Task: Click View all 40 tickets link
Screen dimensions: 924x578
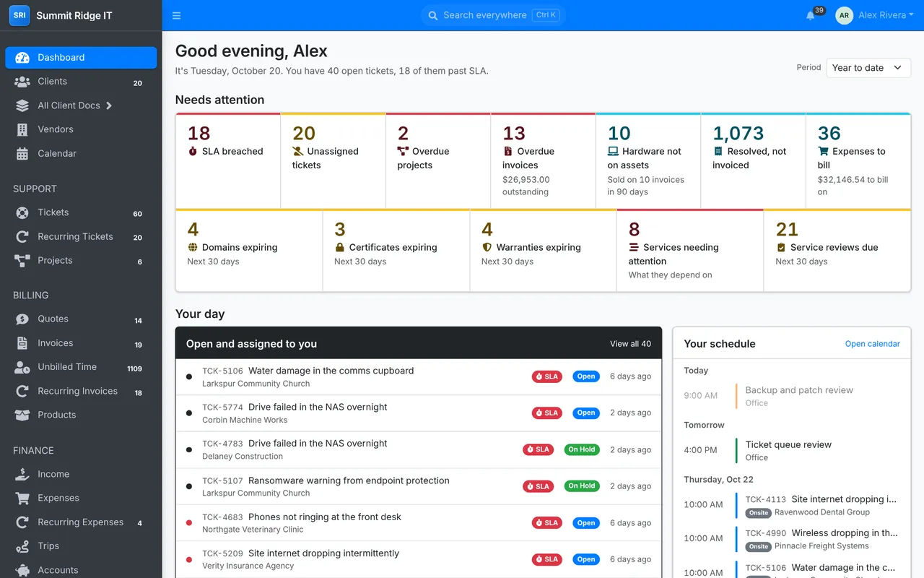Action: 630,344
